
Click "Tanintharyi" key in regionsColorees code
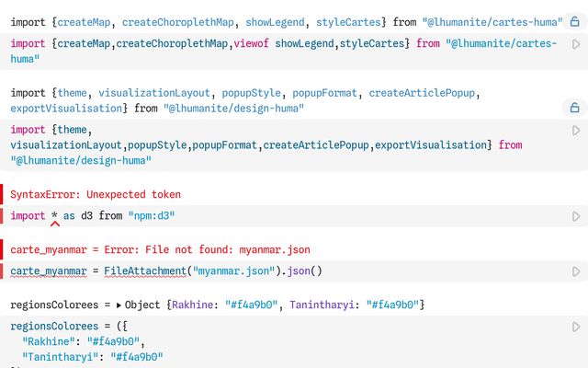[x=60, y=357]
